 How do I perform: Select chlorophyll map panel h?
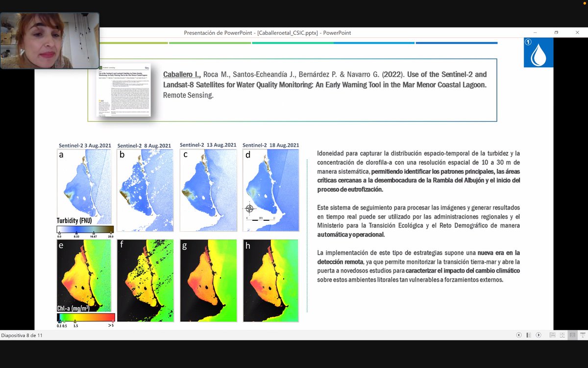click(x=271, y=280)
